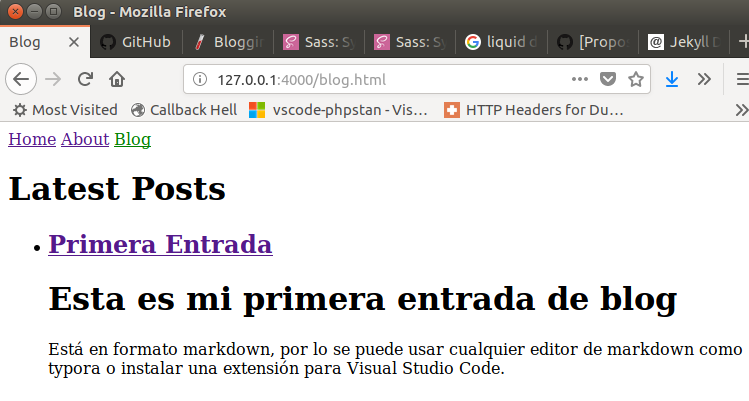Switch to the first Sass tab
Viewport: 749px width, 401px height.
(319, 42)
